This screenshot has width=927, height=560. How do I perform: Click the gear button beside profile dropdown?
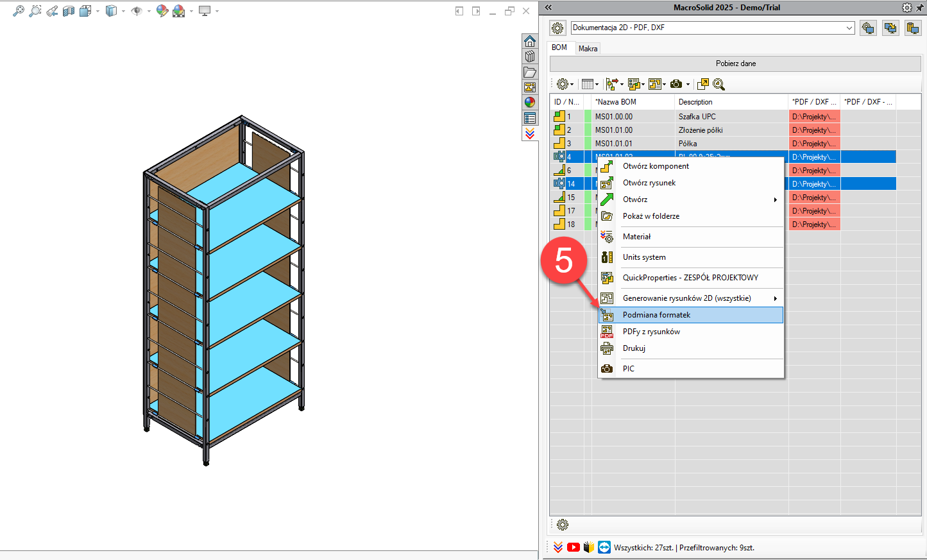pos(557,28)
